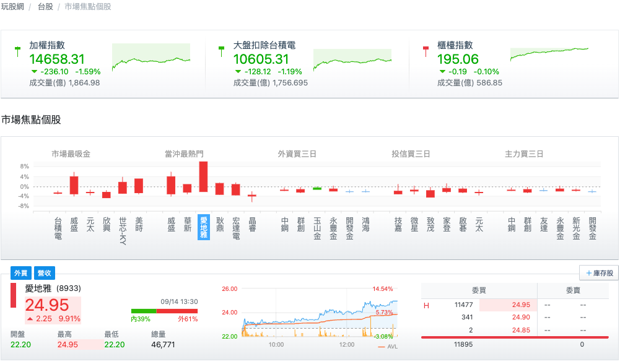The height and width of the screenshot is (364, 620).
Task: Open the 大盤扣除台積電 index title
Action: [264, 45]
